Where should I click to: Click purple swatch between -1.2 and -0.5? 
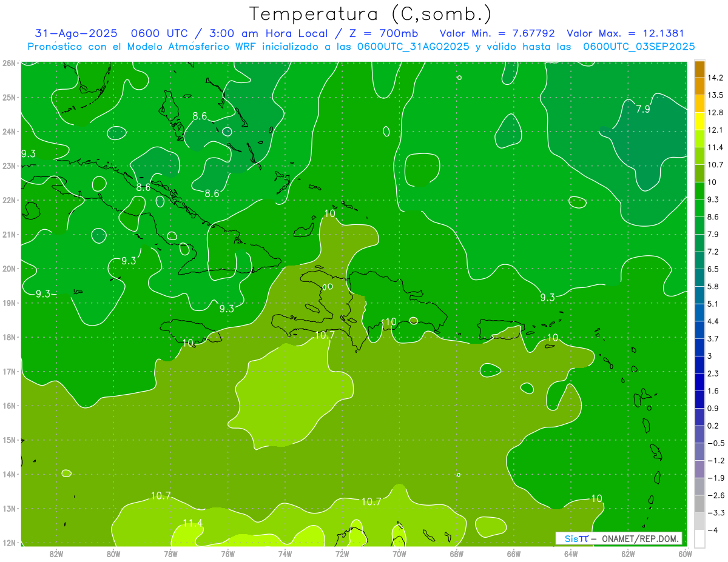699,451
